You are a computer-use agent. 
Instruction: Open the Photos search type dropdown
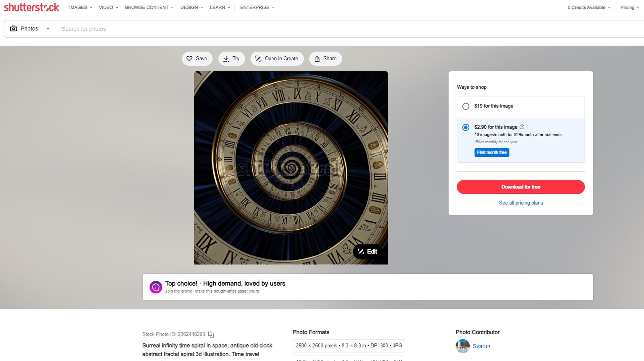(30, 29)
